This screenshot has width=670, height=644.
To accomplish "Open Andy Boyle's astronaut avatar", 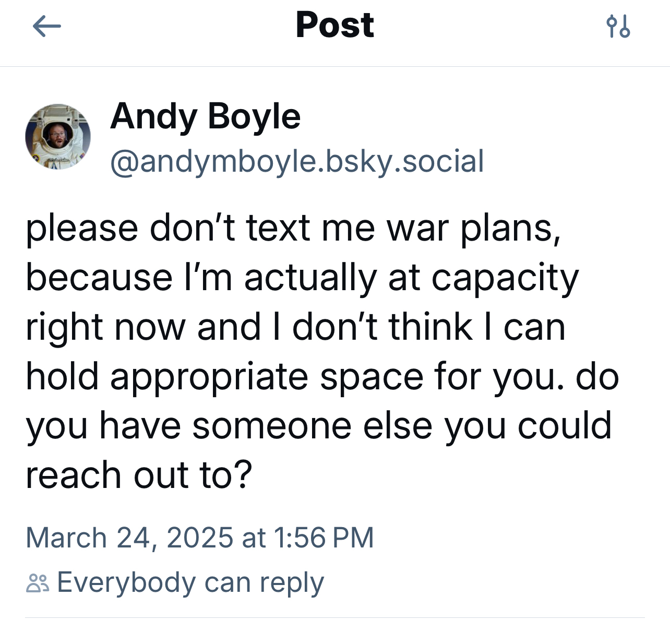I will (58, 137).
